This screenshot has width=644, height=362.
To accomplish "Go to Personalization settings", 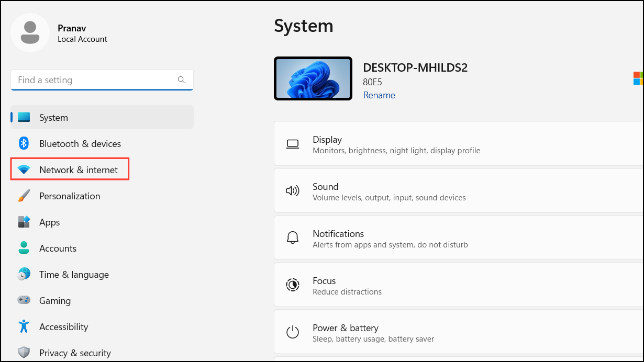I will [x=102, y=196].
